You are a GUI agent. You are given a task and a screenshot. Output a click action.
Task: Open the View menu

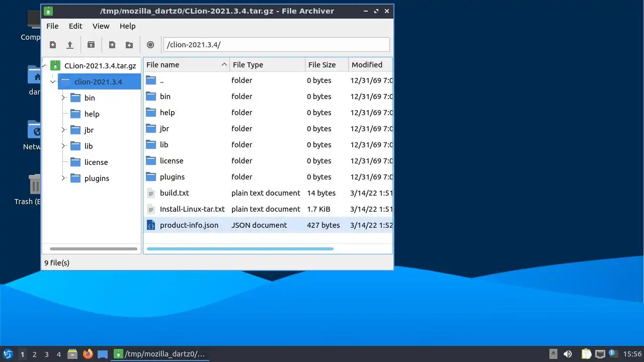tap(101, 26)
